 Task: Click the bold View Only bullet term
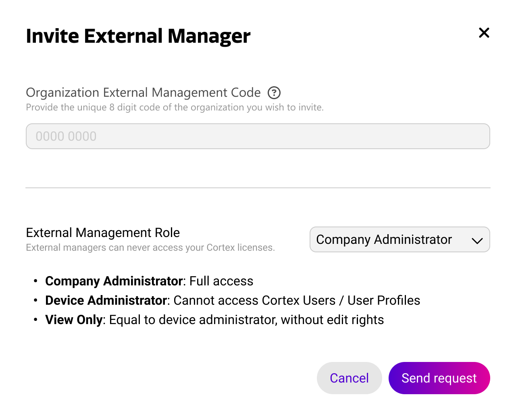[74, 320]
